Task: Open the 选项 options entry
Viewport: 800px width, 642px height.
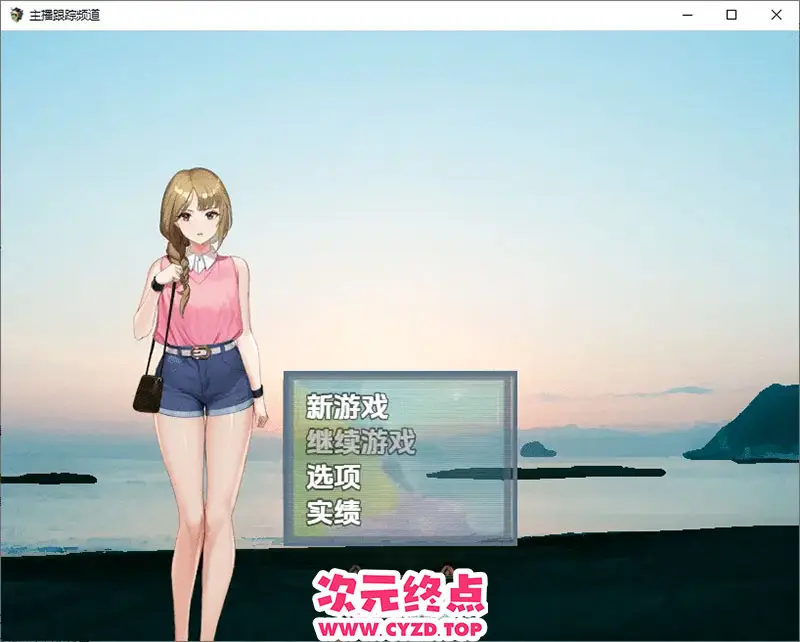Action: coord(333,477)
